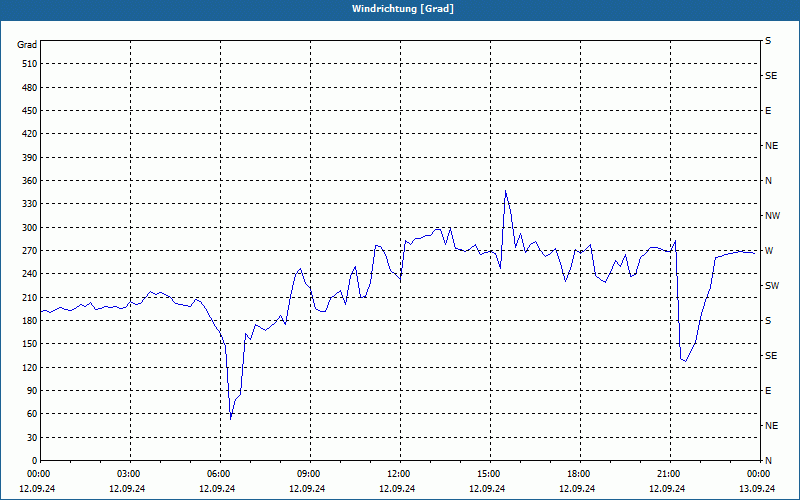The width and height of the screenshot is (800, 500).
Task: Click the 510 y-axis value
Action: (x=29, y=64)
